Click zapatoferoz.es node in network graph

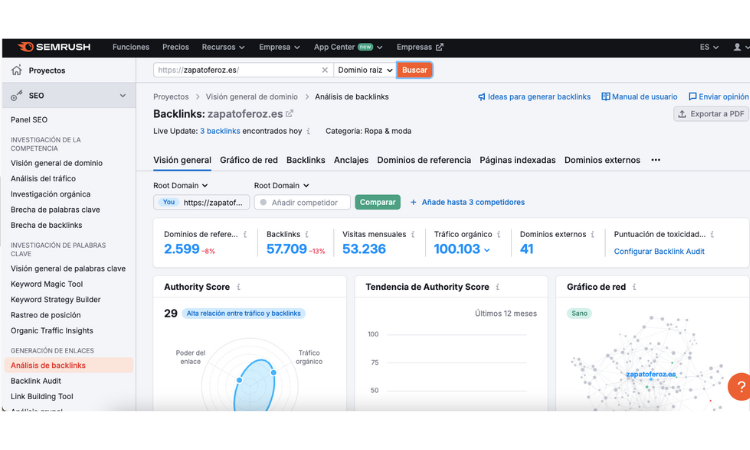(651, 374)
